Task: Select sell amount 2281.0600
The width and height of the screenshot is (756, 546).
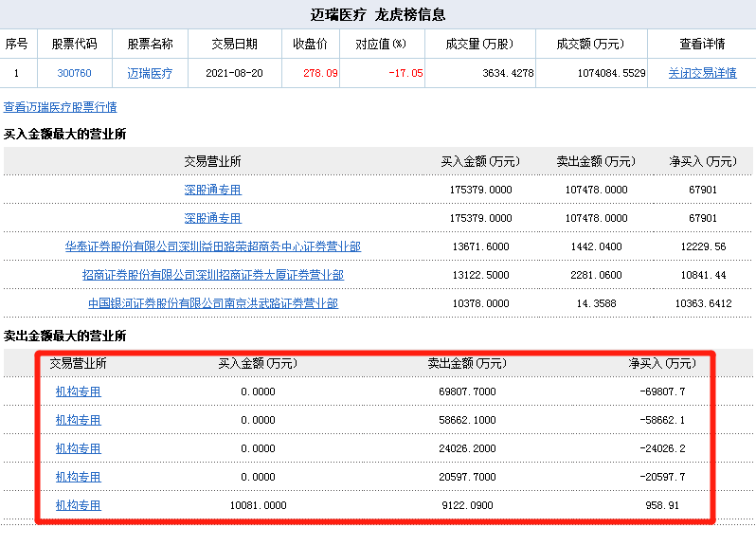Action: 597,275
